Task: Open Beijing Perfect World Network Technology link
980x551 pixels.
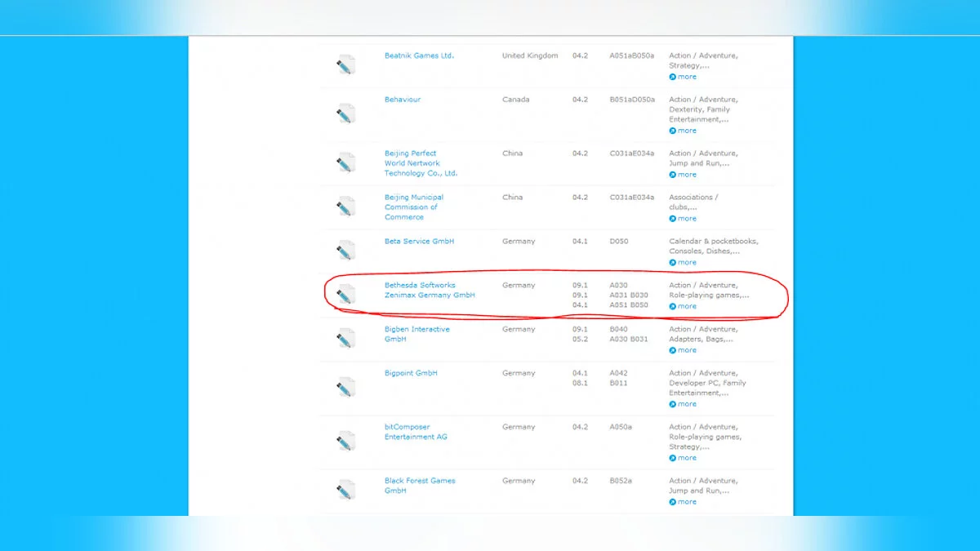Action: (421, 163)
